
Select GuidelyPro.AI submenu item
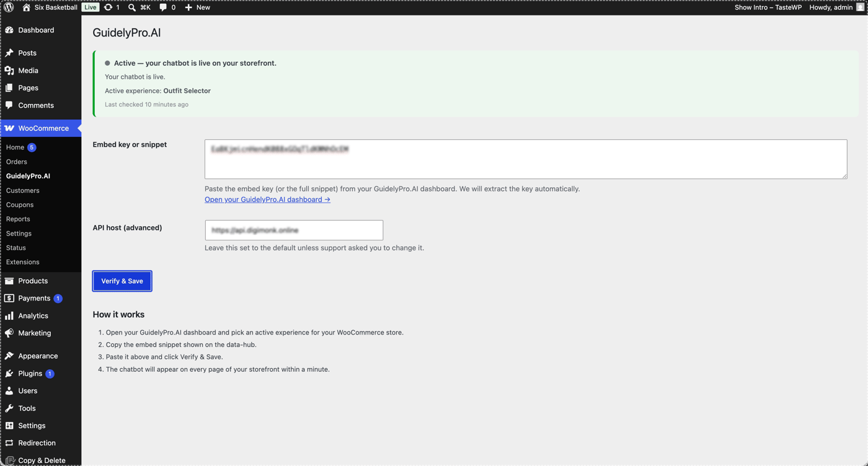point(28,176)
